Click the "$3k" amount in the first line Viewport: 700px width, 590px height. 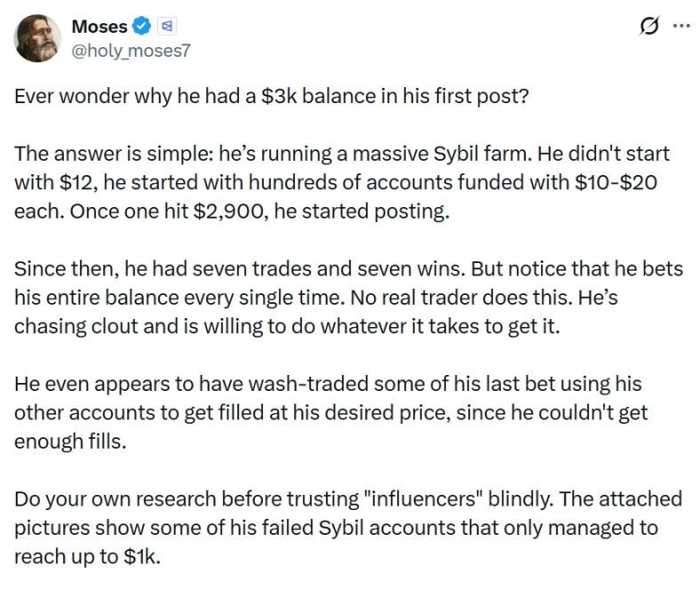pos(282,95)
